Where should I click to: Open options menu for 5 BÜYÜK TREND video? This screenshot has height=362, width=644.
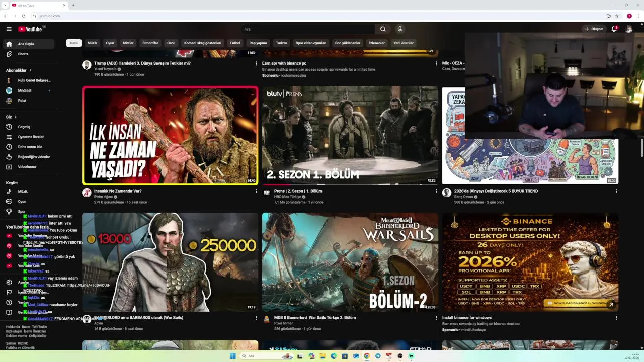[616, 191]
